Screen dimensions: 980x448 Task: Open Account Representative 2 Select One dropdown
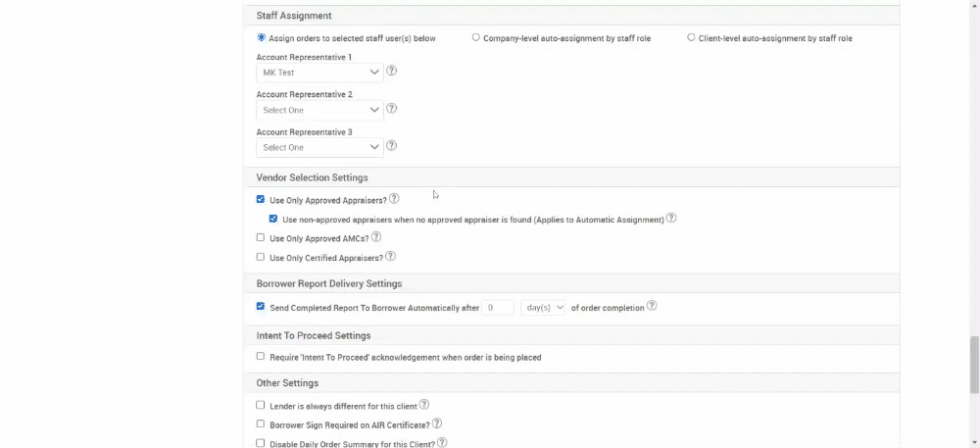320,110
